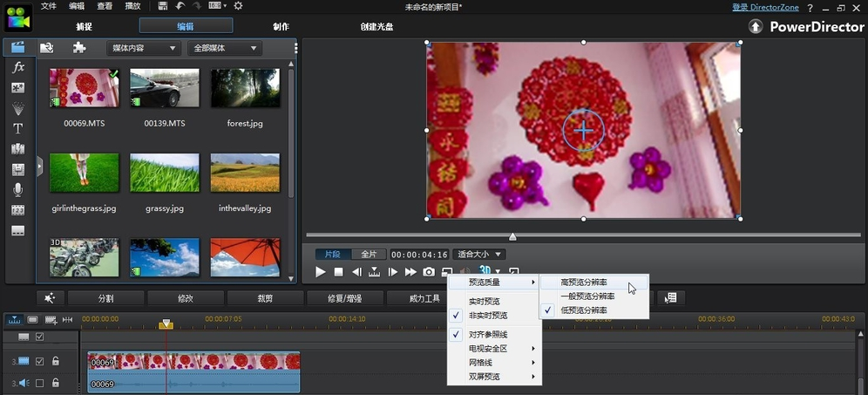Disable the track 3 video checkbox
Viewport: 868px width, 395px height.
[x=39, y=361]
